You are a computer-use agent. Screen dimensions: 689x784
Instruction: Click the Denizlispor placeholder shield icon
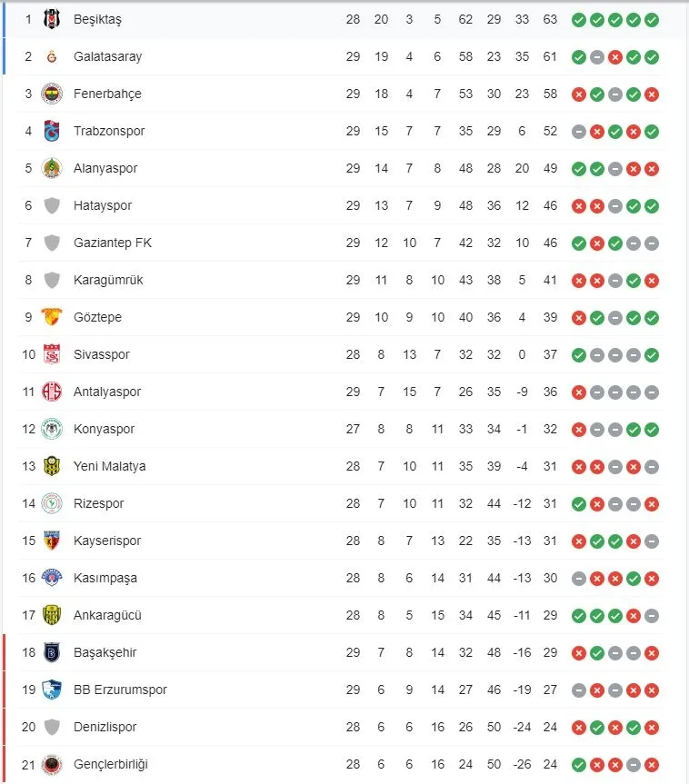pyautogui.click(x=52, y=727)
